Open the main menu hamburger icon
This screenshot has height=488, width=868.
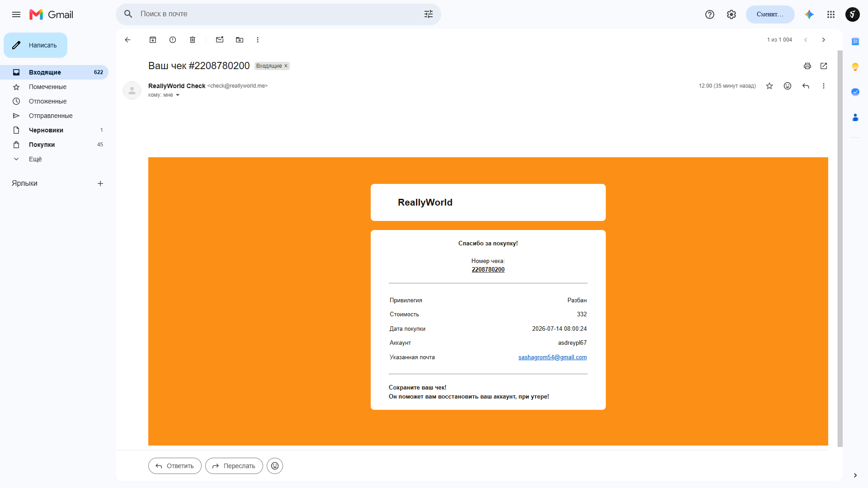click(x=16, y=14)
